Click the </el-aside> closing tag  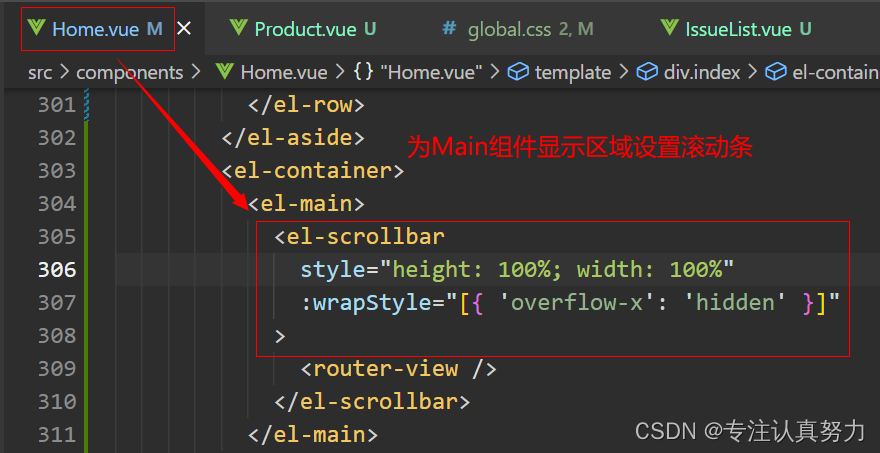click(x=293, y=138)
